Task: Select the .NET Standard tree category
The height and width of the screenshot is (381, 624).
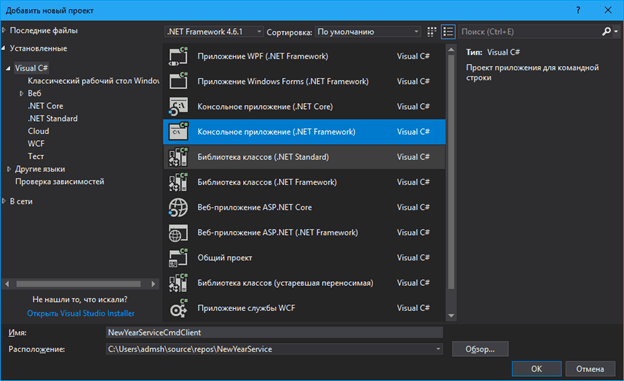Action: pyautogui.click(x=53, y=119)
